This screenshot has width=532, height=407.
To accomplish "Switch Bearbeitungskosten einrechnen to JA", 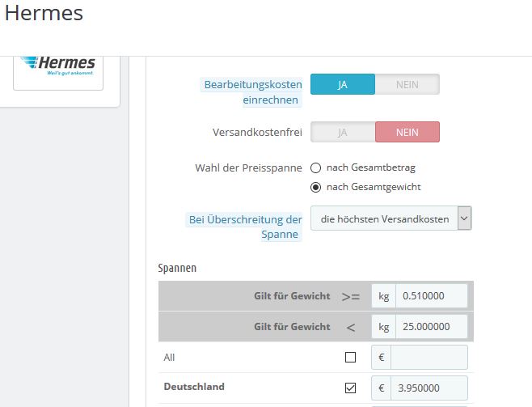I will click(x=343, y=84).
